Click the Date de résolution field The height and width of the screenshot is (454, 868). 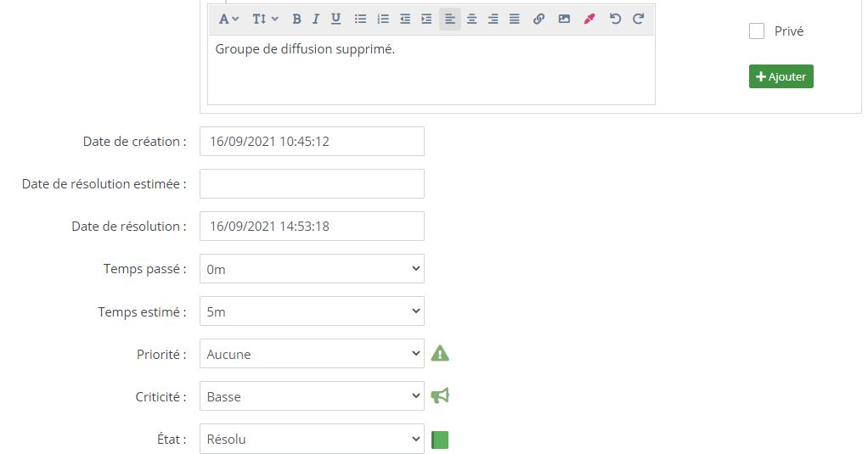click(312, 227)
